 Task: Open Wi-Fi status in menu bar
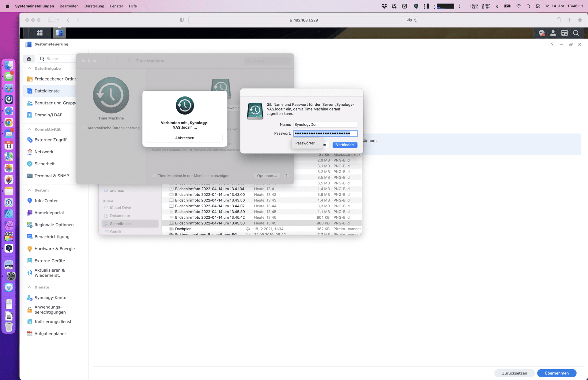point(519,6)
